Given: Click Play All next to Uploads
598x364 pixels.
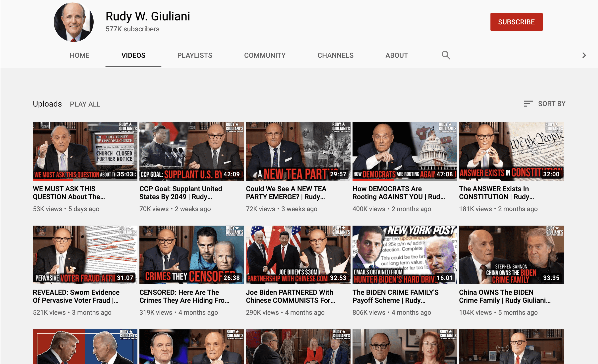Looking at the screenshot, I should [x=85, y=104].
